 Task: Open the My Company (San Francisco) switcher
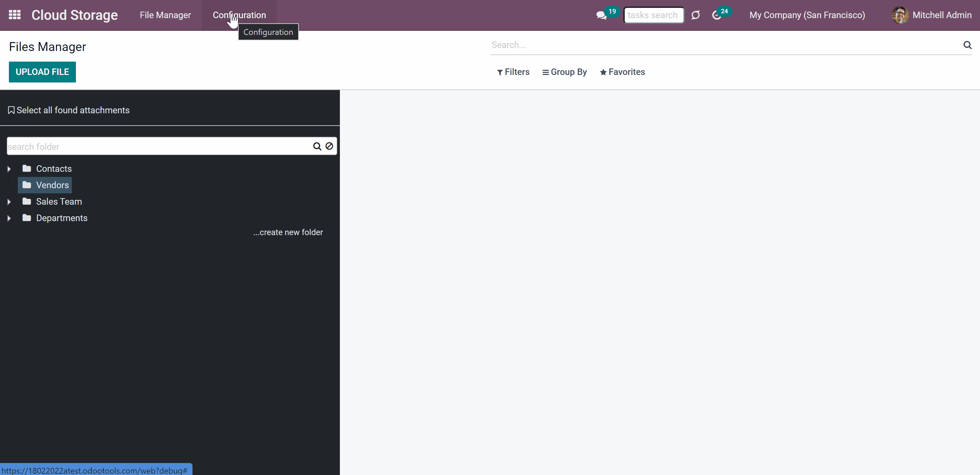click(x=807, y=15)
